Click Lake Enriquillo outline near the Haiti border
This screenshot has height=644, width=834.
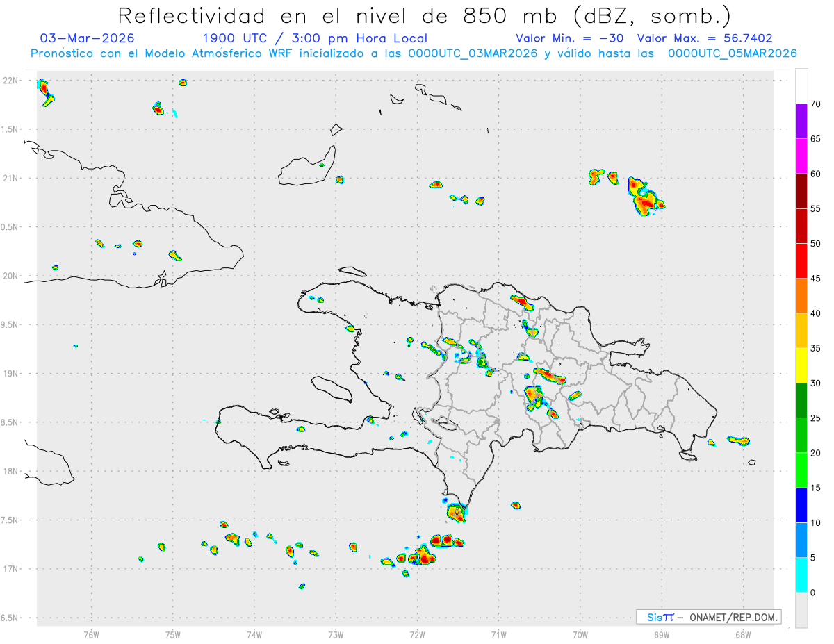point(443,424)
